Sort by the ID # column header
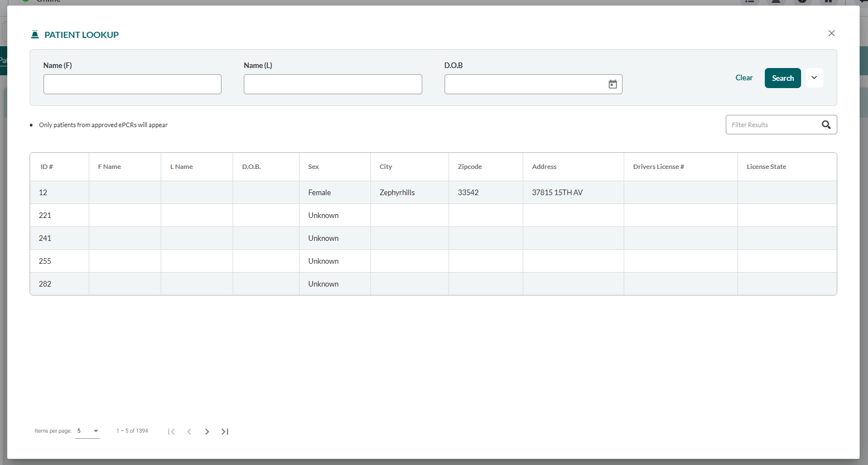The height and width of the screenshot is (465, 868). point(47,167)
